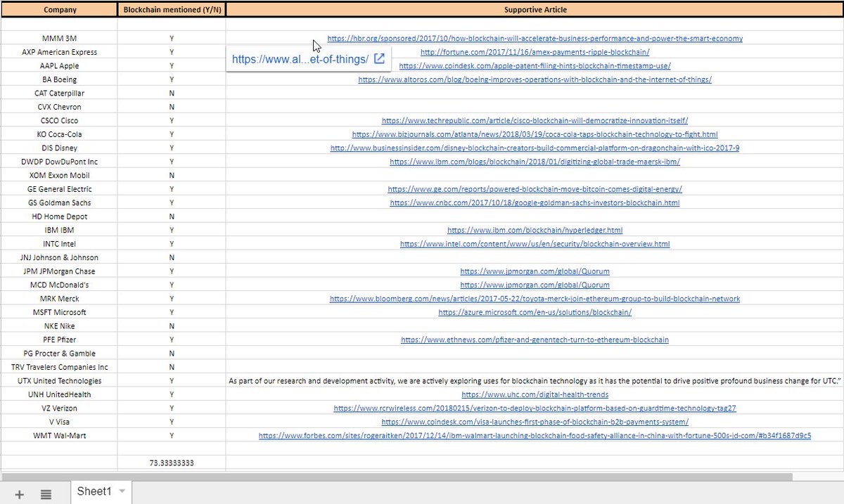Open the fortune.com amex ripple link
This screenshot has width=844, height=504.
(x=535, y=52)
